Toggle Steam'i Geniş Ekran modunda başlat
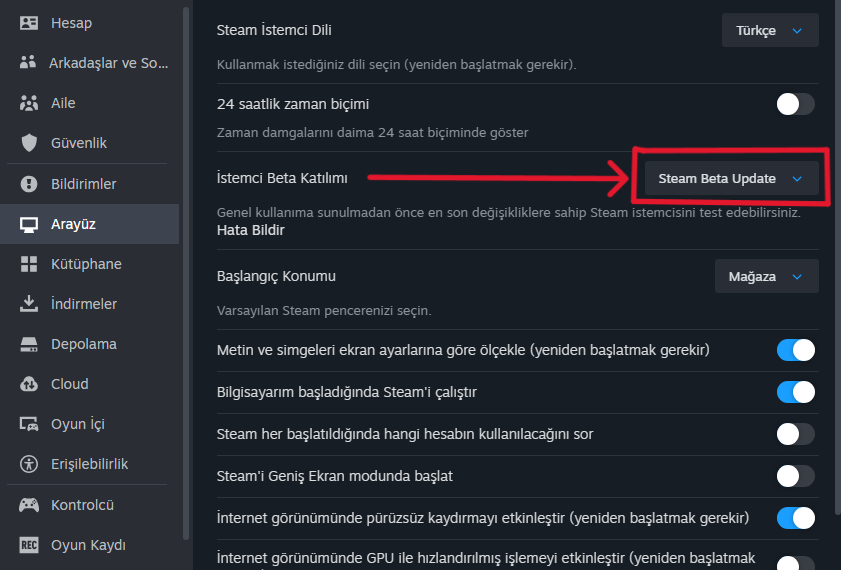This screenshot has height=570, width=841. point(795,476)
